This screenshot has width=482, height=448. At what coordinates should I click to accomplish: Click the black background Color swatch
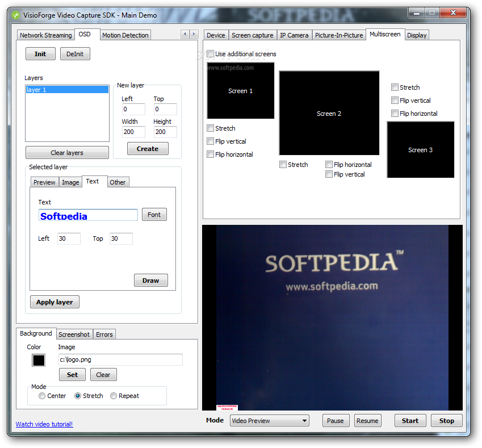point(39,360)
